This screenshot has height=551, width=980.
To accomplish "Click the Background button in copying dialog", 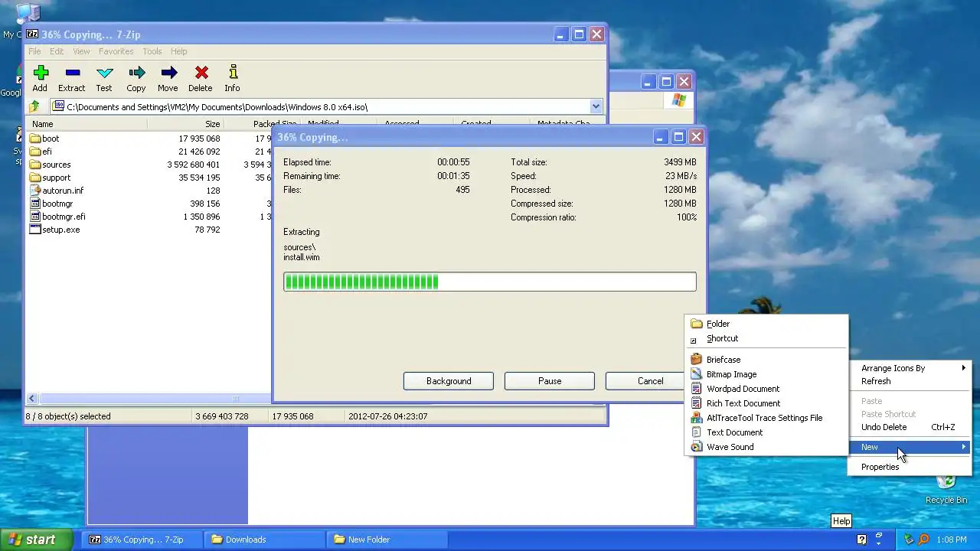I will point(449,381).
